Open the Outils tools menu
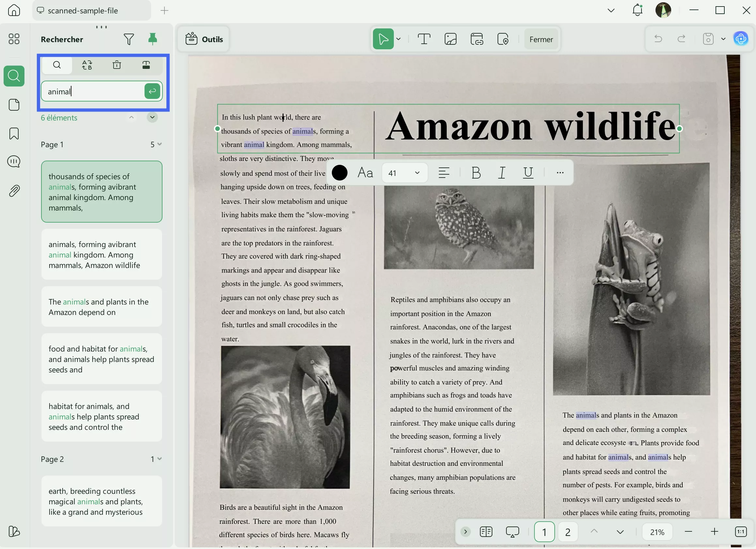Viewport: 756px width, 549px height. [x=204, y=39]
